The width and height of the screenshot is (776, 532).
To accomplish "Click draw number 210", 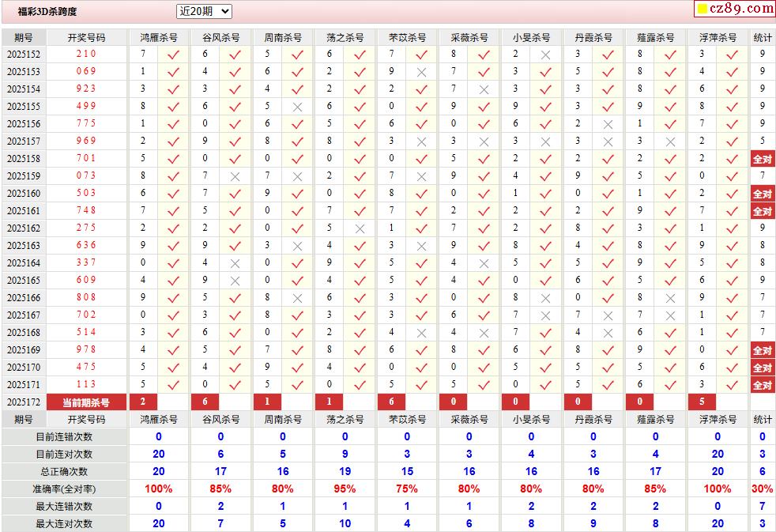I will point(86,54).
